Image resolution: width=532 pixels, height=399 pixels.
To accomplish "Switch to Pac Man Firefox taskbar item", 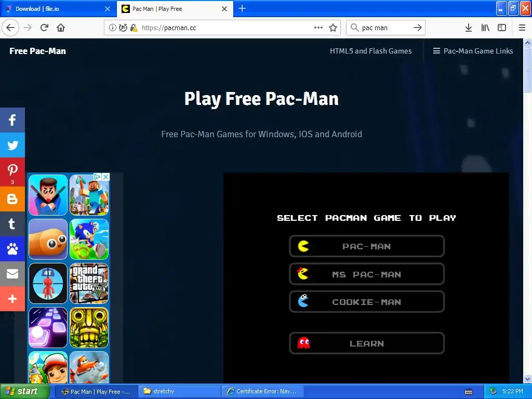I will (97, 392).
